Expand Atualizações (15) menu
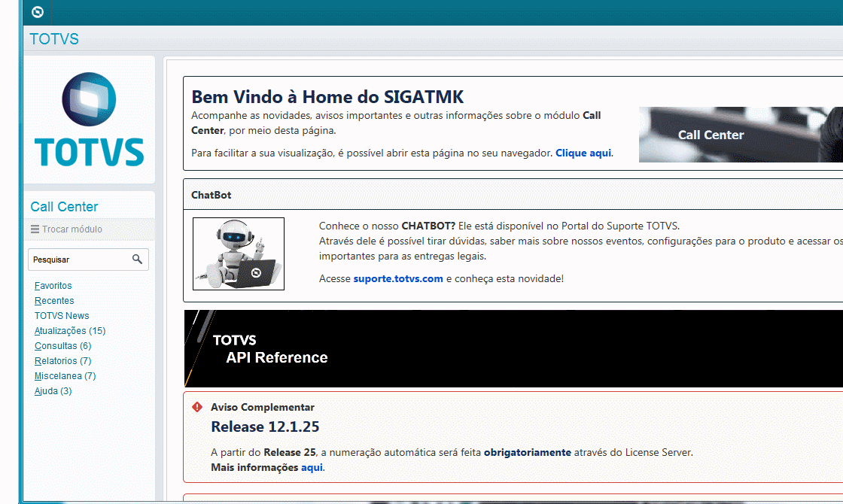This screenshot has width=843, height=504. tap(70, 331)
